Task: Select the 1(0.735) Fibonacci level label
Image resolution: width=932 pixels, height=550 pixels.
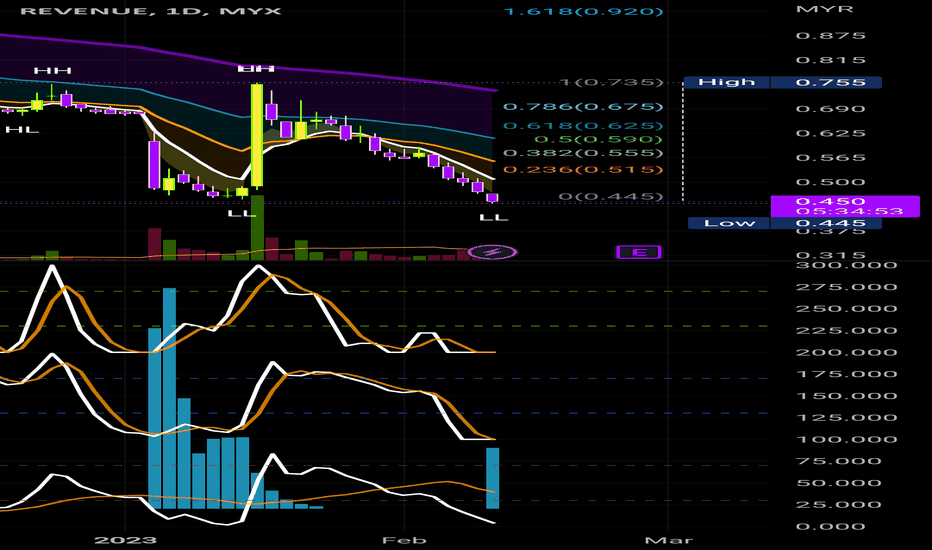Action: pos(611,82)
